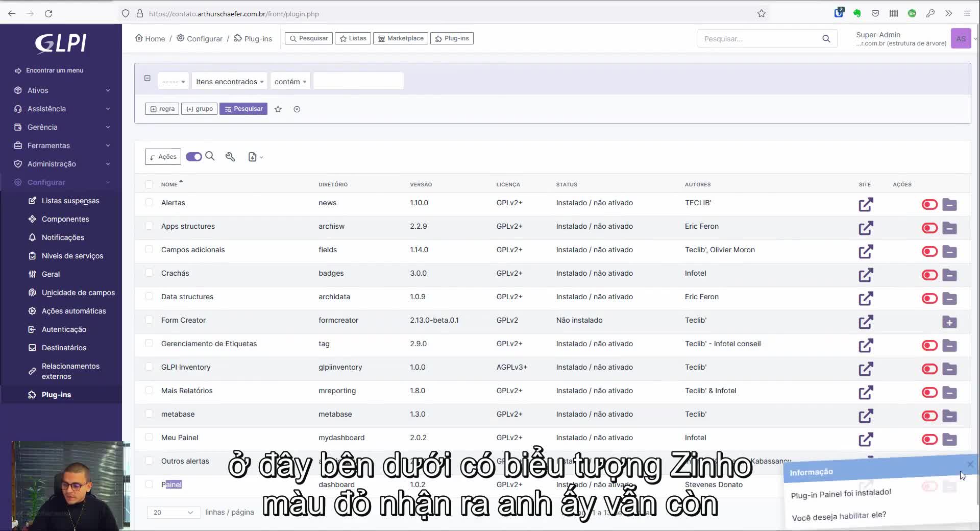
Task: Add a grupo criterion button
Action: 200,109
